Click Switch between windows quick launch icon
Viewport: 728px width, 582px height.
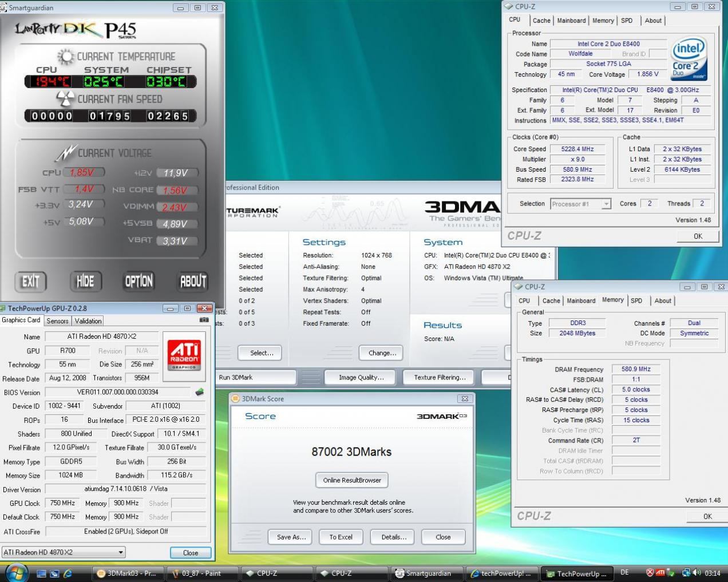(54, 573)
